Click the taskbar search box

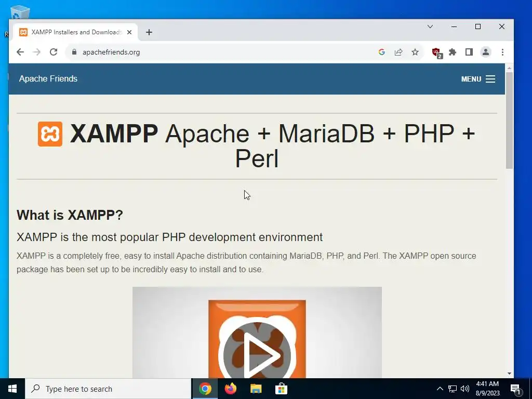[108, 389]
